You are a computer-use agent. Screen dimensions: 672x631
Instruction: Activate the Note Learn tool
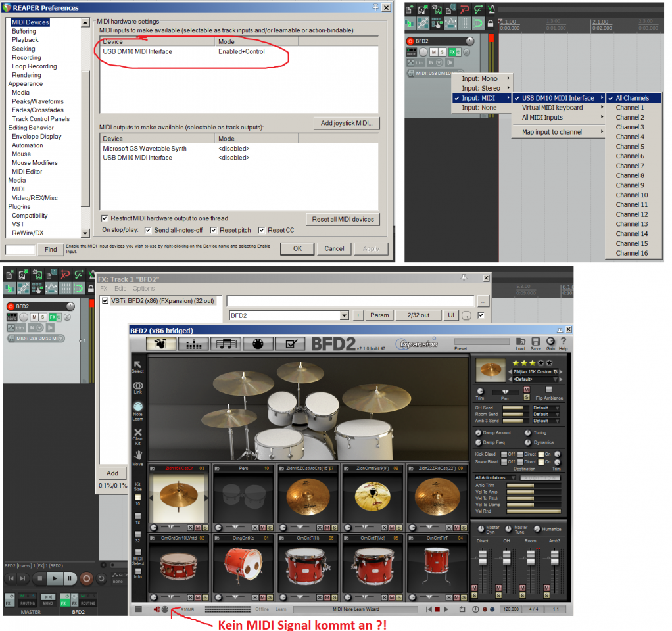point(137,411)
